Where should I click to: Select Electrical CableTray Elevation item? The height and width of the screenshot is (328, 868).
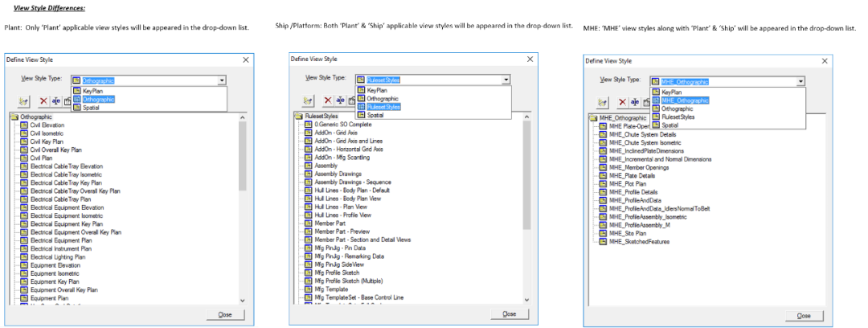tap(67, 166)
